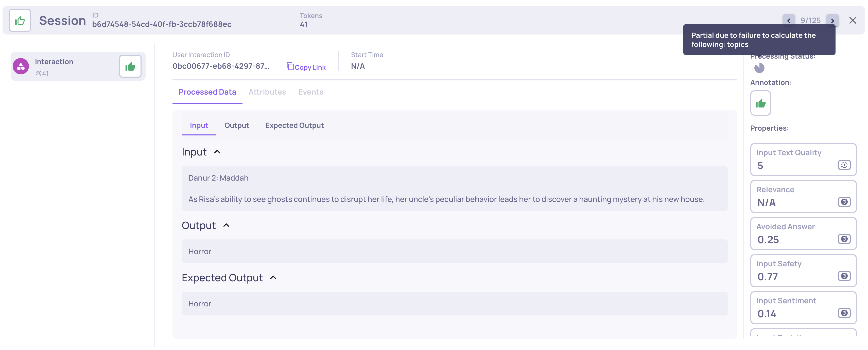Collapse the Expected Output section chevron
This screenshot has height=350, width=868.
click(273, 277)
